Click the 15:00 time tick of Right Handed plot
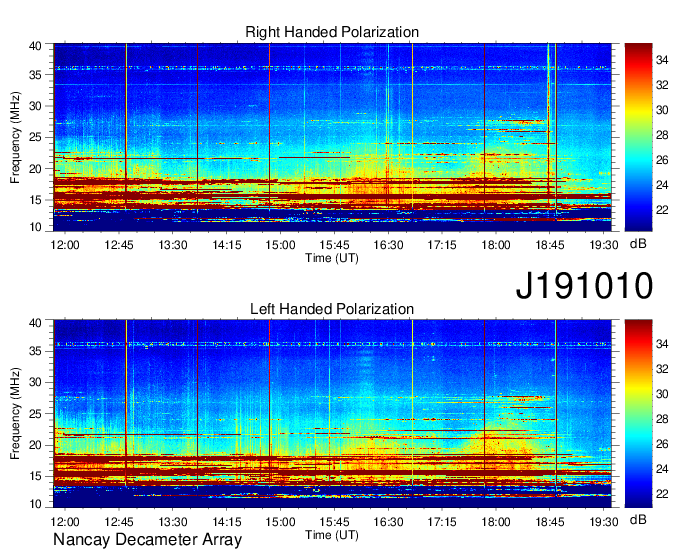 click(281, 245)
